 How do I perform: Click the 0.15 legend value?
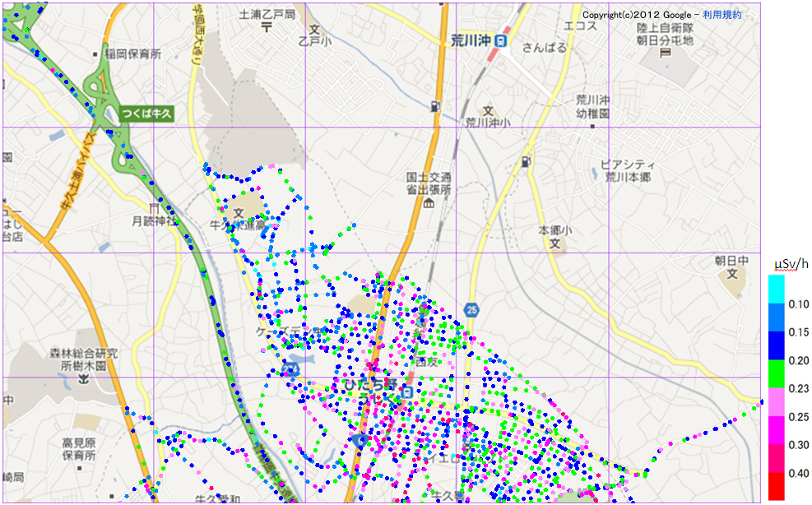pos(799,332)
